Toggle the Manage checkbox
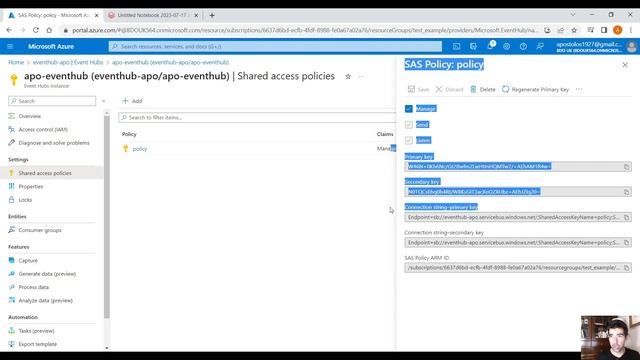Screen dimensions: 640x360 pos(409,109)
